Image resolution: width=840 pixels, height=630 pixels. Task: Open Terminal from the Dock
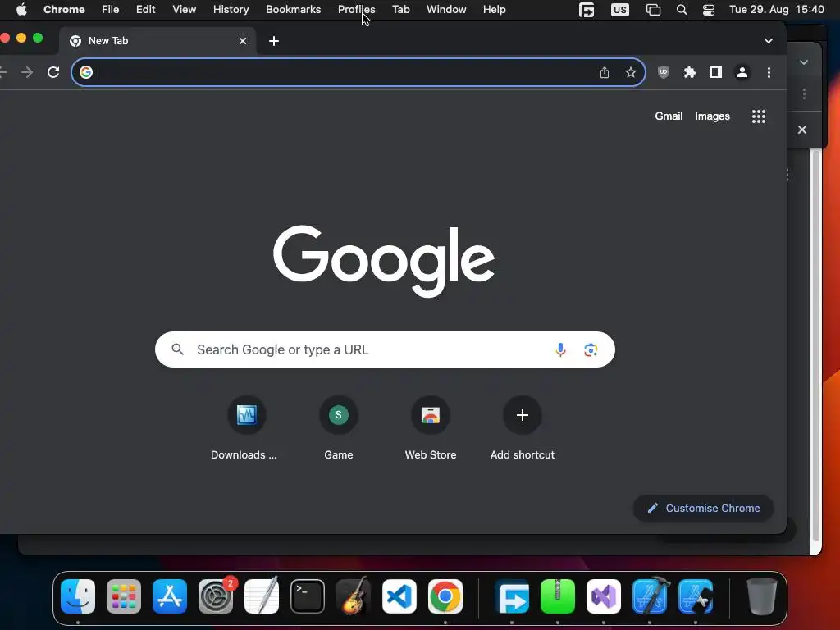click(x=308, y=596)
